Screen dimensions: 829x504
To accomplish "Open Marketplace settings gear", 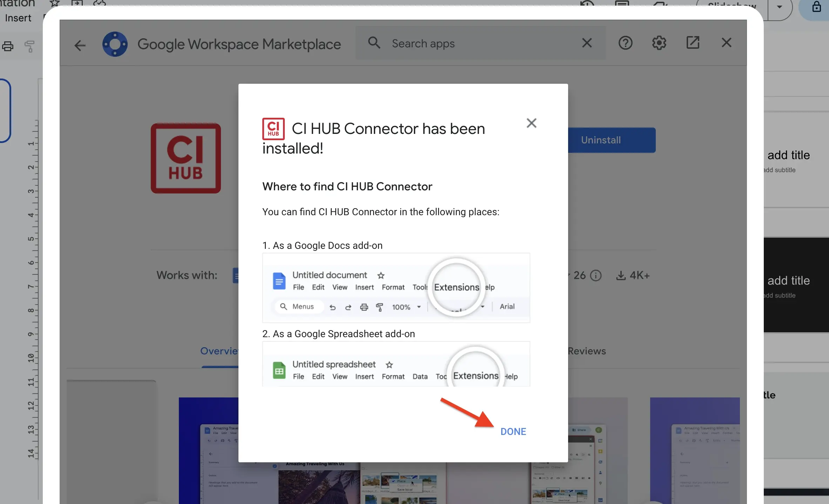I will [x=659, y=43].
